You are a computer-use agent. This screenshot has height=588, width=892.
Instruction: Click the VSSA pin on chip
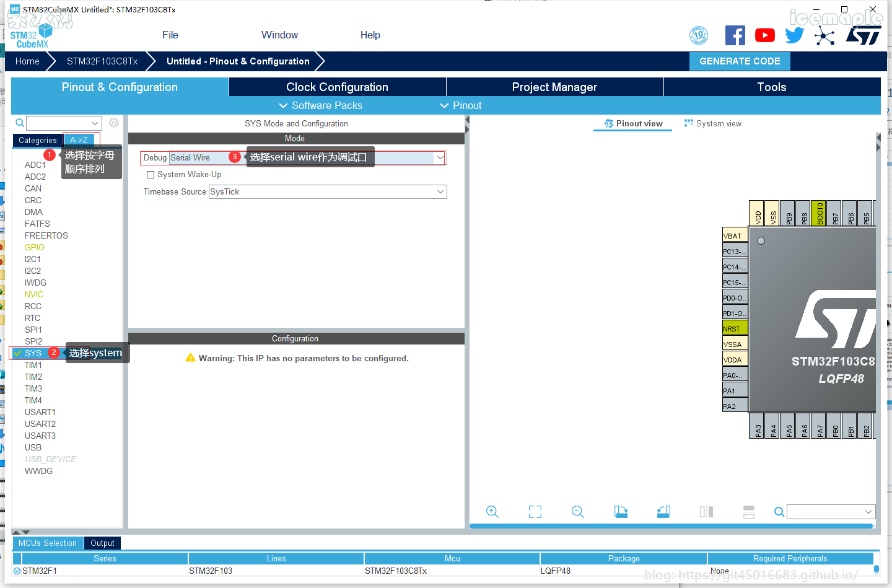click(735, 344)
